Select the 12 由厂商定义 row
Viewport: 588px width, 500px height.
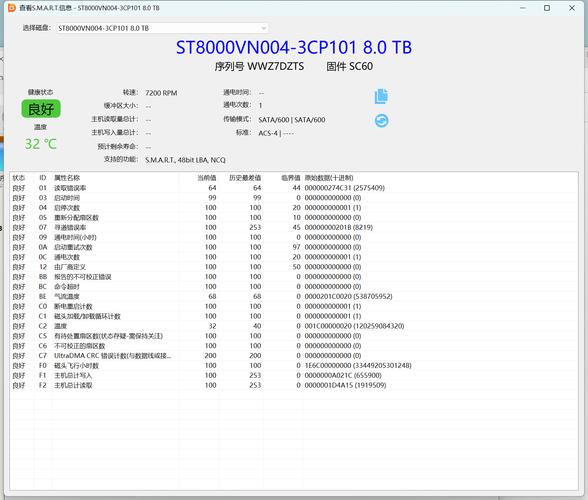click(294, 267)
